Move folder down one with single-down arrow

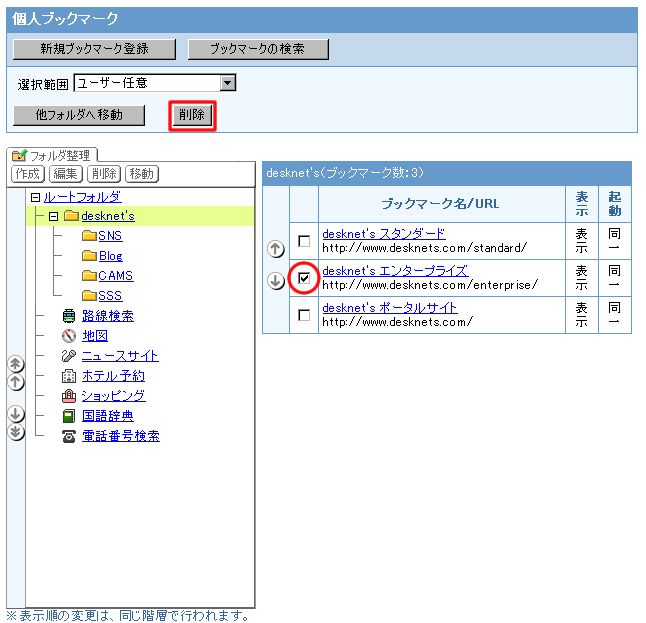click(x=16, y=413)
